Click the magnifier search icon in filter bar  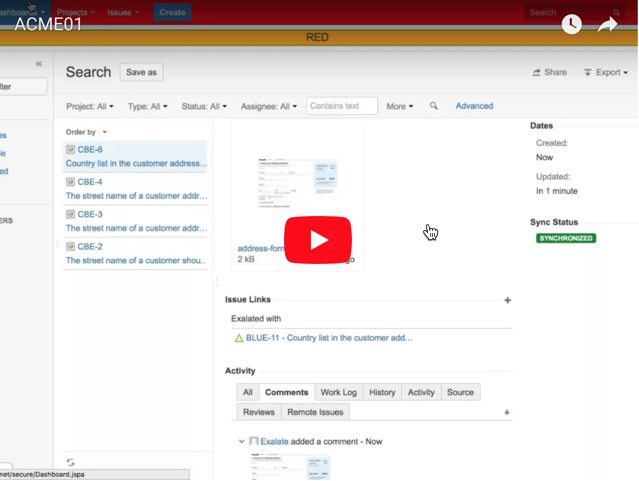click(434, 106)
